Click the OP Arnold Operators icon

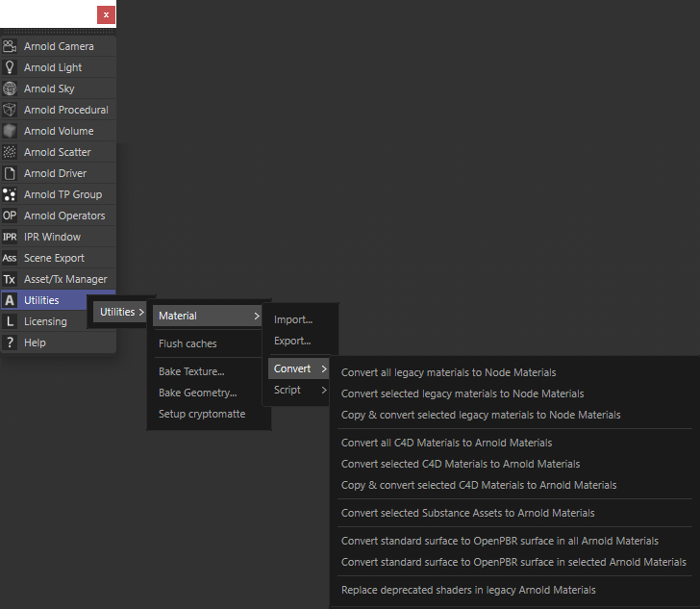click(10, 216)
